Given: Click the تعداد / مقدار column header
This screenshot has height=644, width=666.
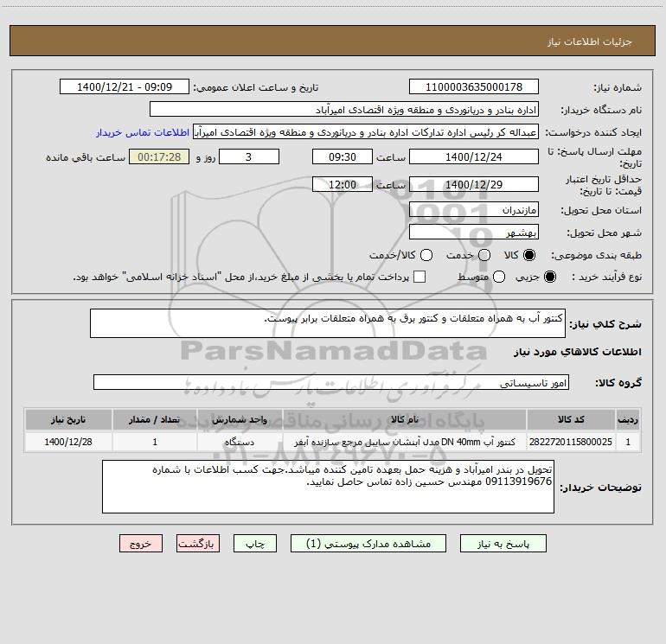Looking at the screenshot, I should [x=155, y=419].
